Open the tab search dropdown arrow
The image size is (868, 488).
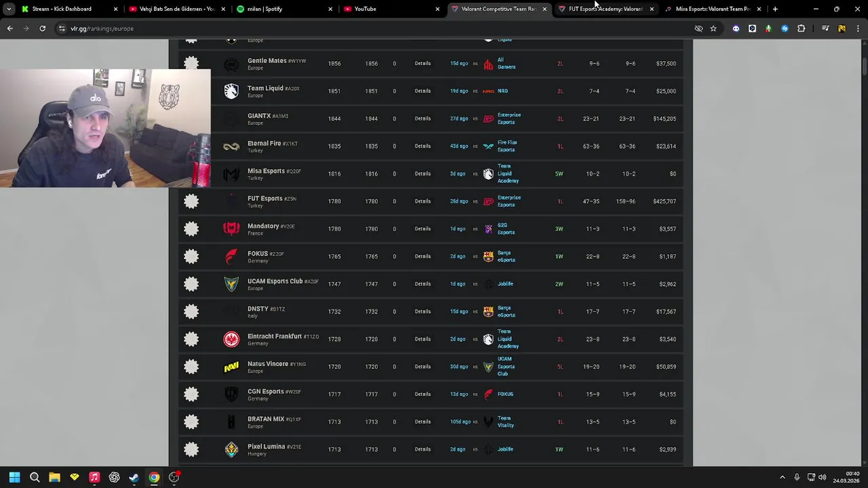[x=8, y=9]
